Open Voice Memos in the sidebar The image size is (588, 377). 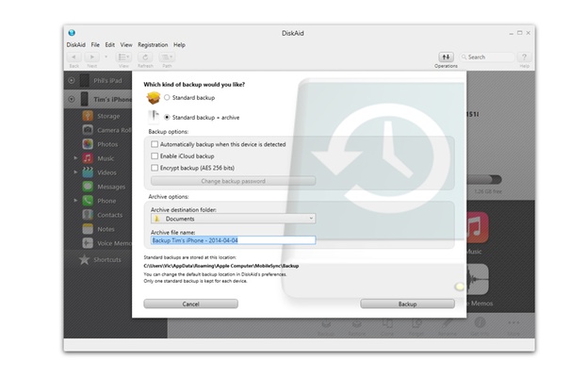pos(106,243)
